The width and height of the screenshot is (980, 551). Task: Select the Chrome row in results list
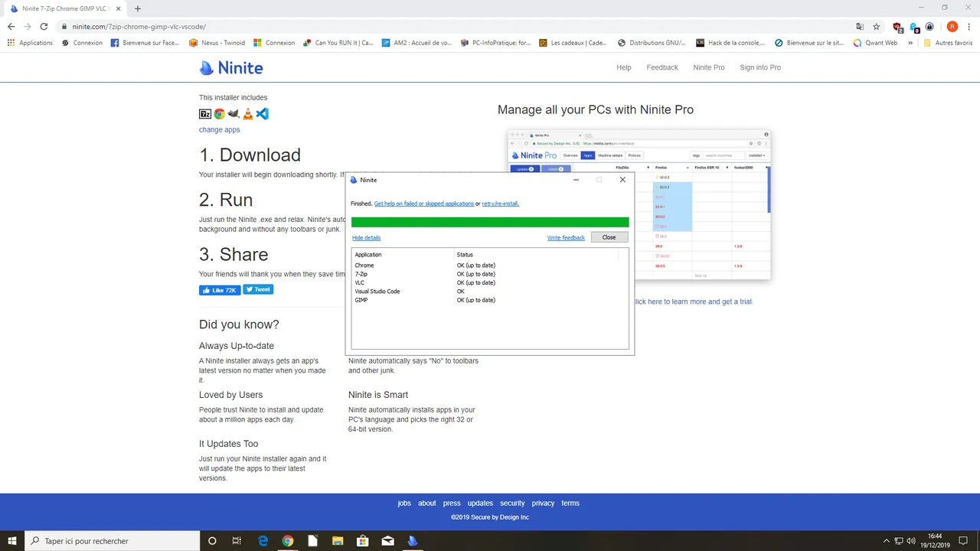pyautogui.click(x=490, y=266)
